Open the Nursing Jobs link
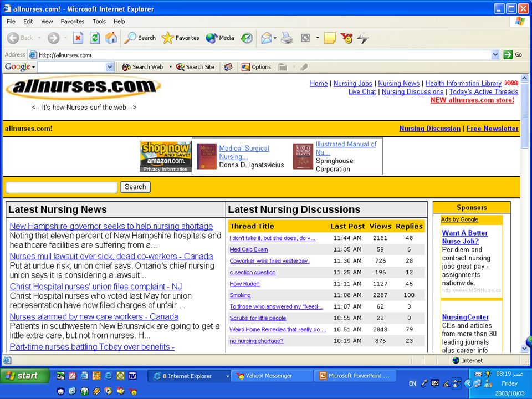 pos(352,84)
